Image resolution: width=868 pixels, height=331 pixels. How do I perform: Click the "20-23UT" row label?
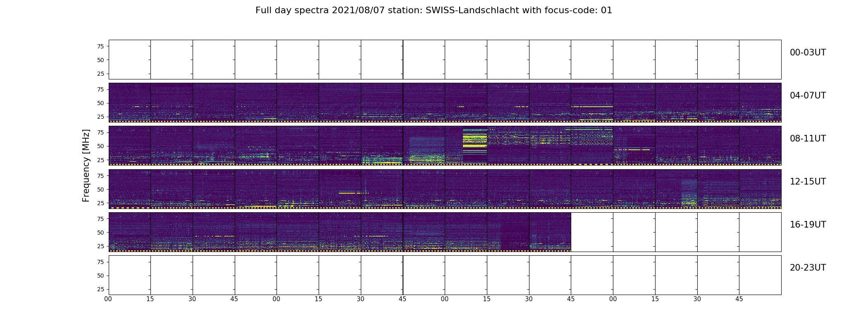click(x=808, y=268)
